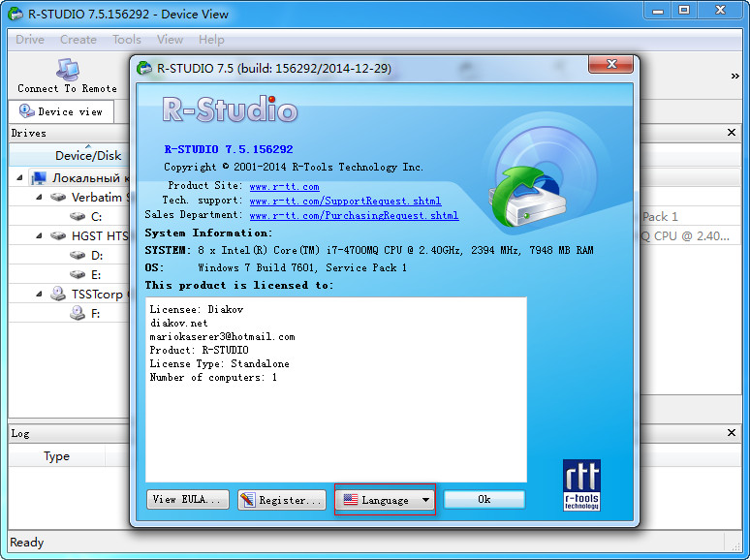Open the View menu
This screenshot has width=750, height=560.
click(170, 40)
